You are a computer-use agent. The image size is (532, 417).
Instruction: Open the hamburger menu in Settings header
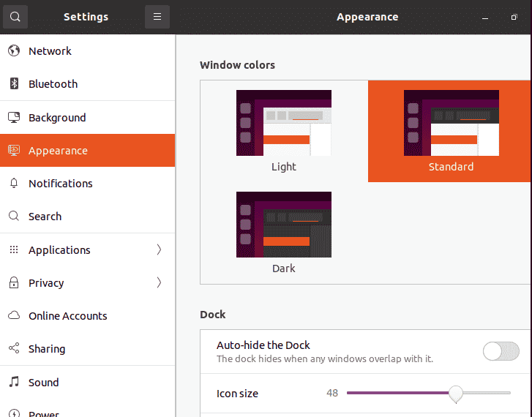pos(157,17)
